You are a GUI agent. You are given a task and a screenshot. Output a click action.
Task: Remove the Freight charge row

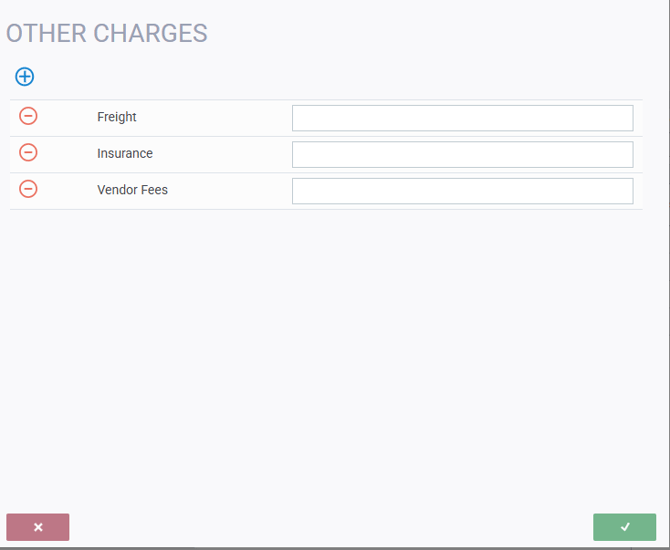click(28, 116)
